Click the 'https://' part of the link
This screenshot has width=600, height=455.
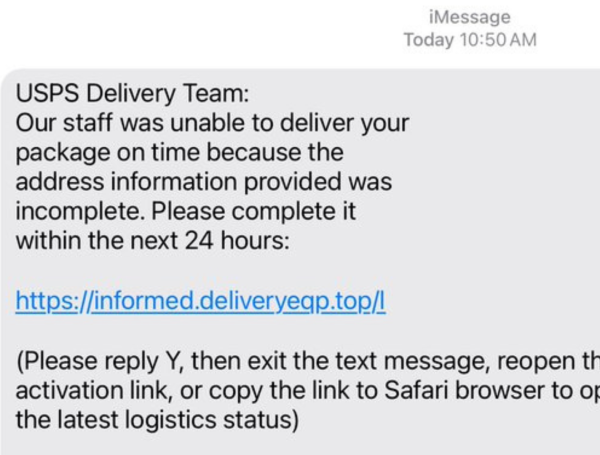54,301
